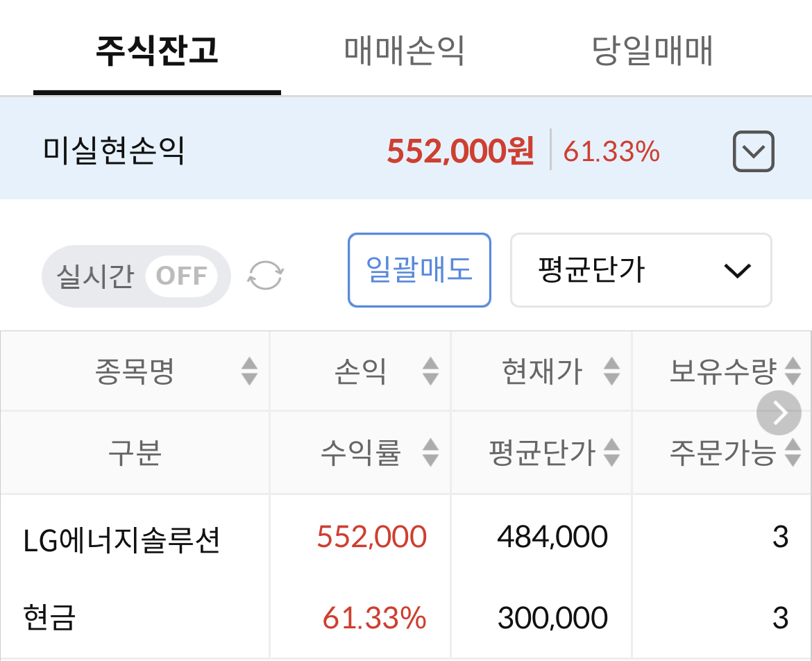Click the refresh circular arrows icon
This screenshot has height=661, width=812.
click(x=265, y=276)
